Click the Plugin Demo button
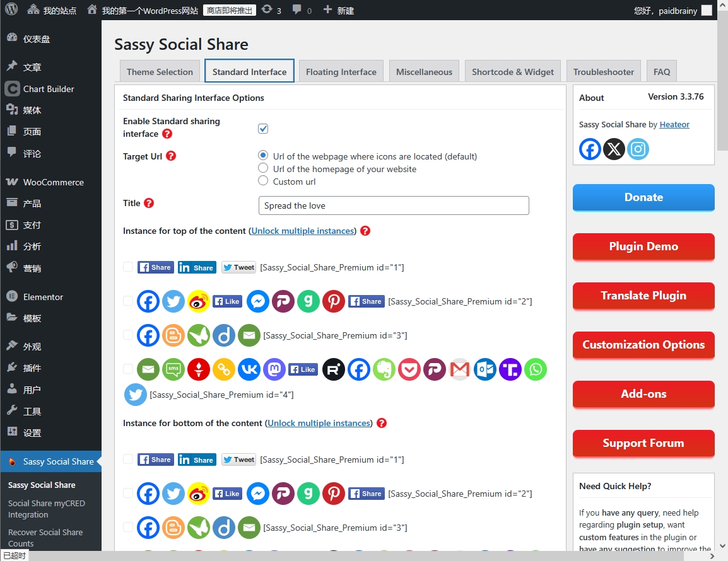Screen dimensions: 728x561 coord(643,246)
